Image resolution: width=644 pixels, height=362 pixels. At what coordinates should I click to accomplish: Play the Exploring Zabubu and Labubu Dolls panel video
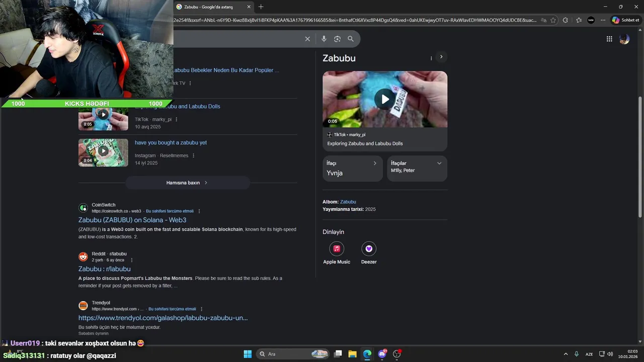tap(385, 99)
